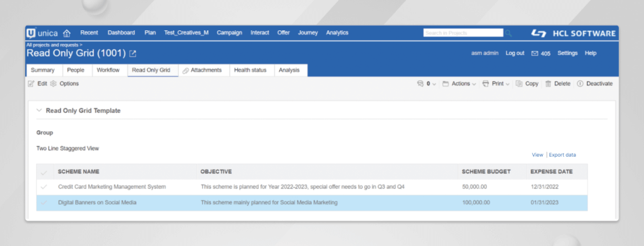This screenshot has height=246, width=644.
Task: Click the search magnifier icon
Action: 509,33
